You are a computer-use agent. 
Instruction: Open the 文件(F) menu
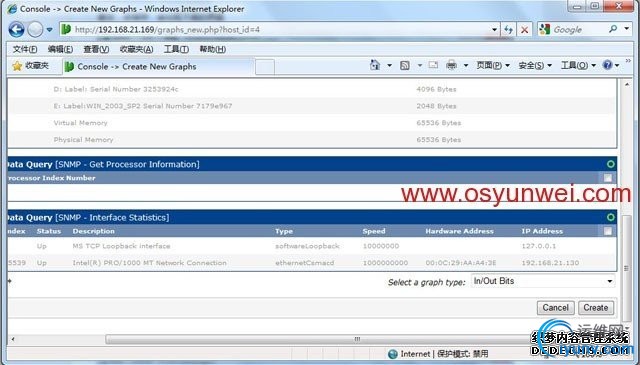[25, 49]
